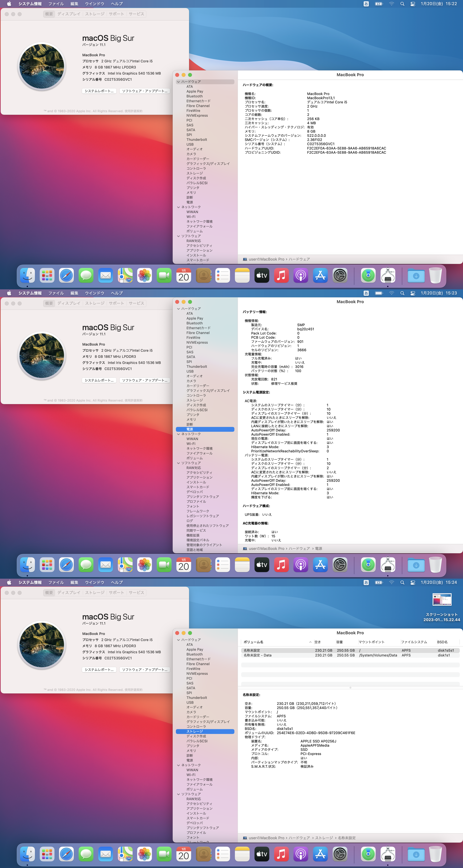
Task: Open Calendar in the Dock of the 15:23 desktop
Action: pyautogui.click(x=184, y=565)
